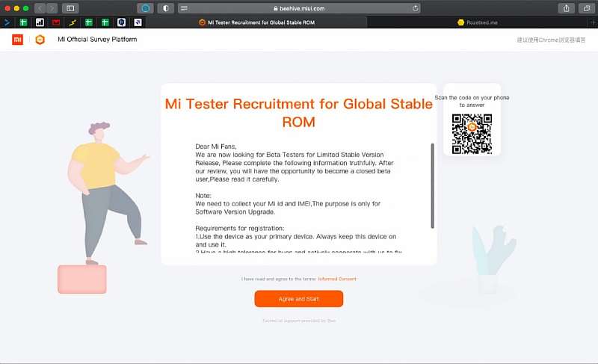Click the beehive.miui.com address bar
Screen dimensions: 598x364
click(x=299, y=8)
